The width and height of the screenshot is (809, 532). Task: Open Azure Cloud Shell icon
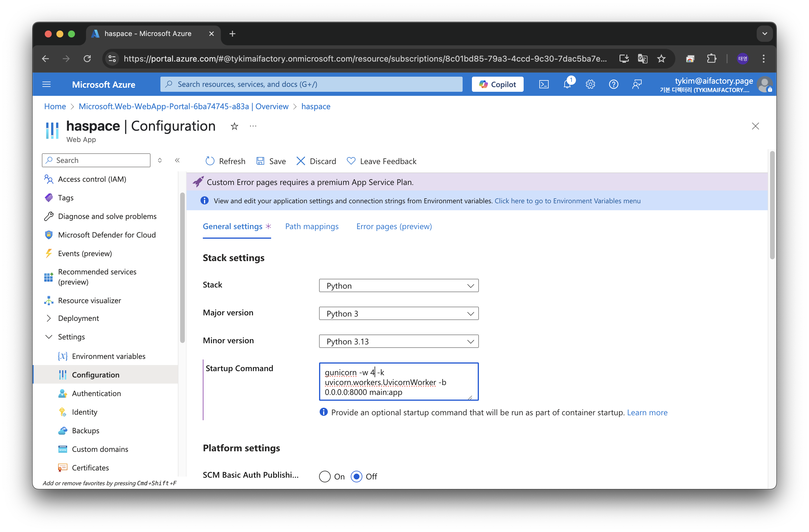544,84
